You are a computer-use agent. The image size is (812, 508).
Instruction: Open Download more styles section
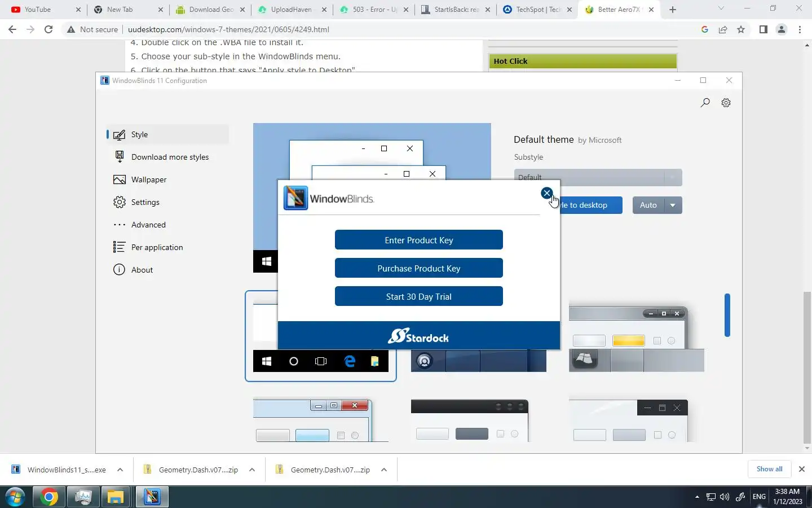click(x=168, y=157)
